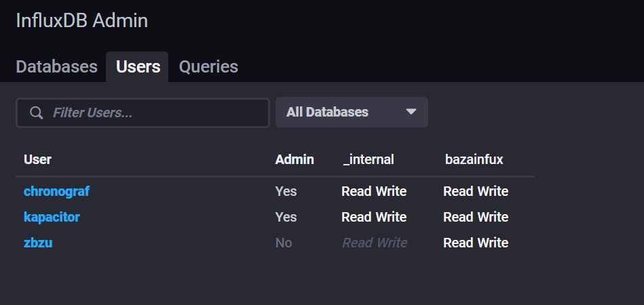This screenshot has width=644, height=305.
Task: Open the chronograf user details
Action: (x=56, y=191)
